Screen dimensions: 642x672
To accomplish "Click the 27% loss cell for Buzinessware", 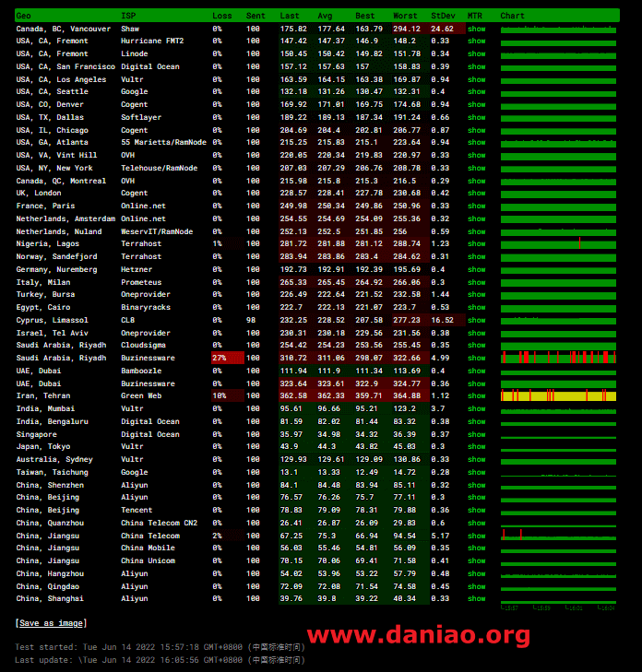I will pos(228,358).
